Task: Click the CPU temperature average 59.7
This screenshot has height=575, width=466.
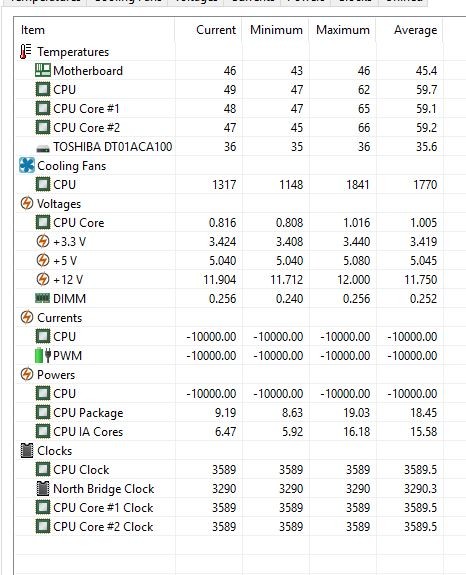Action: pyautogui.click(x=426, y=89)
